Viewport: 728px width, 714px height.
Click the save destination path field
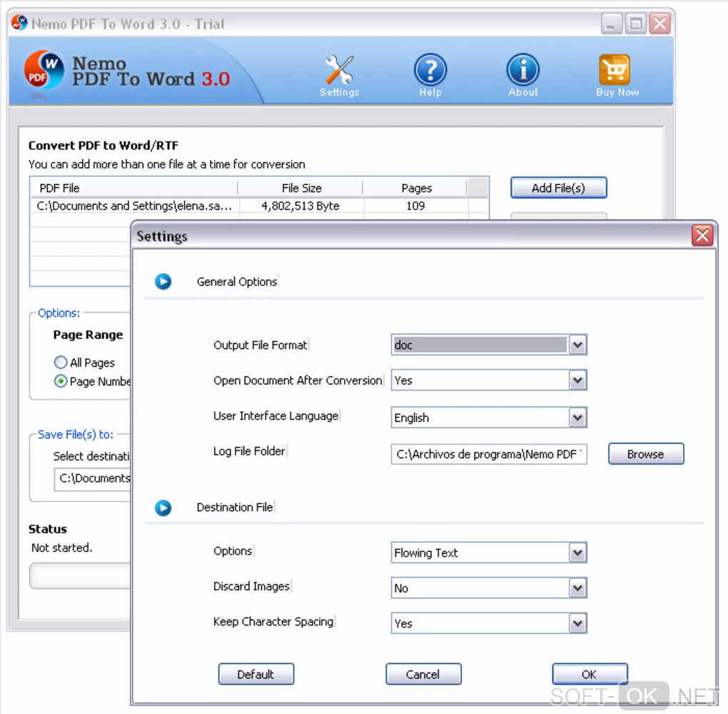tap(93, 479)
